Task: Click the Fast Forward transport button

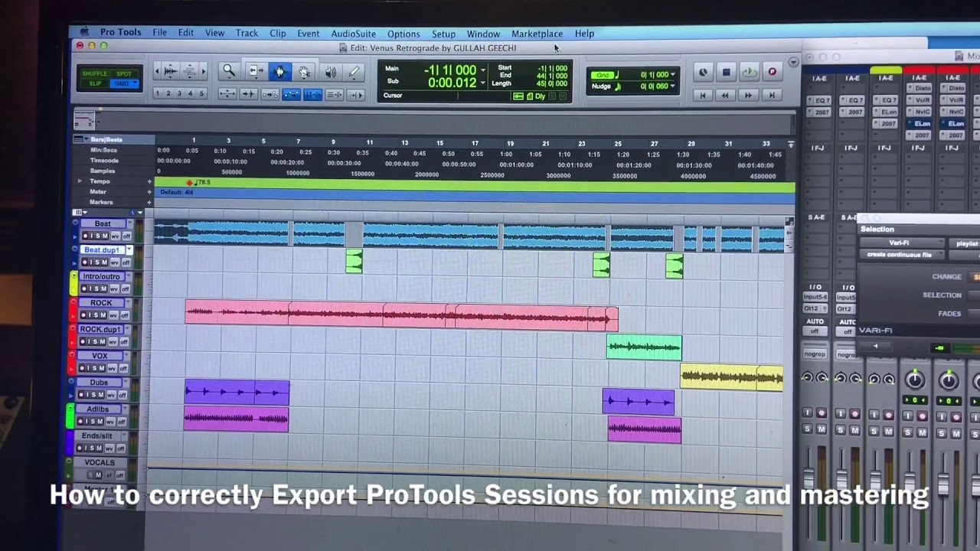Action: [x=749, y=95]
